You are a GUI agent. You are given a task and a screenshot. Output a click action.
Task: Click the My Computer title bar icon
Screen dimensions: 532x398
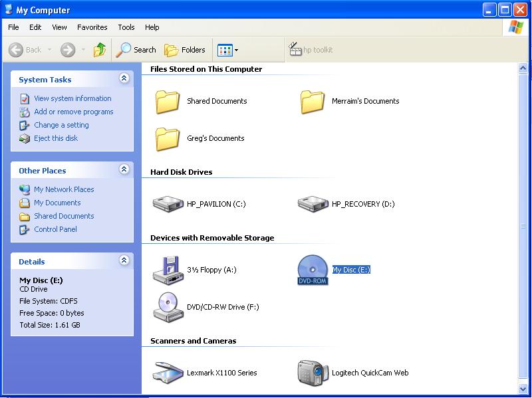coord(9,9)
